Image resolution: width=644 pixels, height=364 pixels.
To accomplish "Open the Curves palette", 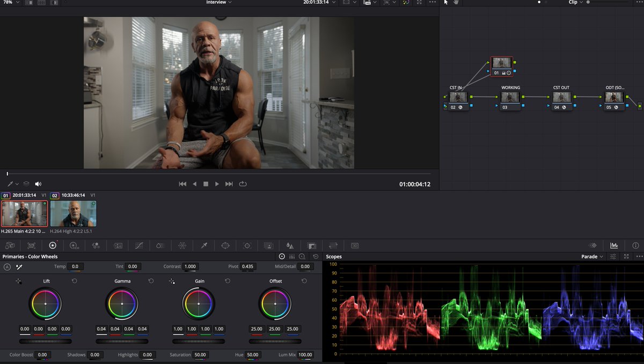I will (x=139, y=245).
